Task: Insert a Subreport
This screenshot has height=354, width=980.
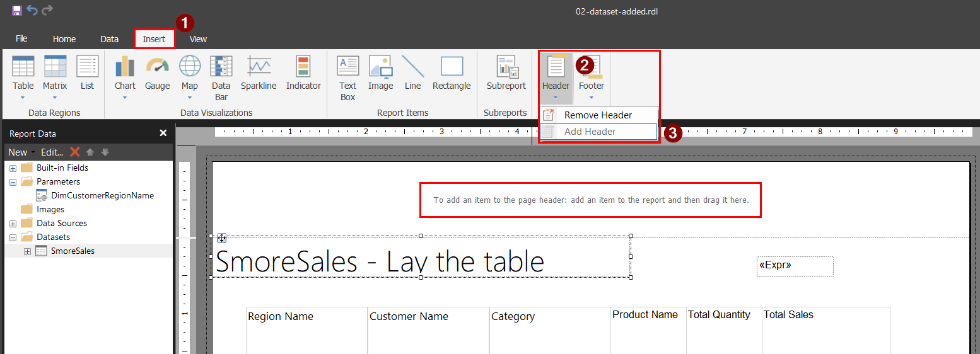Action: (506, 73)
